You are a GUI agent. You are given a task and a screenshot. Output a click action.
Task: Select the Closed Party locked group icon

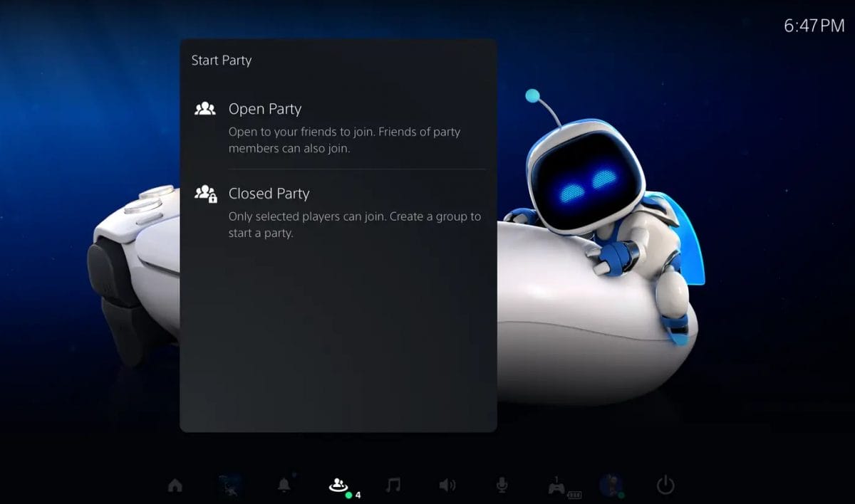coord(204,193)
